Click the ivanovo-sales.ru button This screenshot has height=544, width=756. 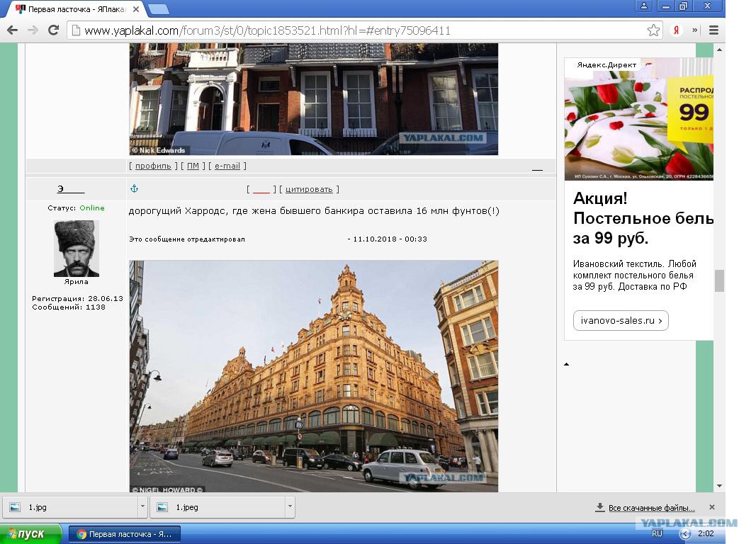point(621,320)
